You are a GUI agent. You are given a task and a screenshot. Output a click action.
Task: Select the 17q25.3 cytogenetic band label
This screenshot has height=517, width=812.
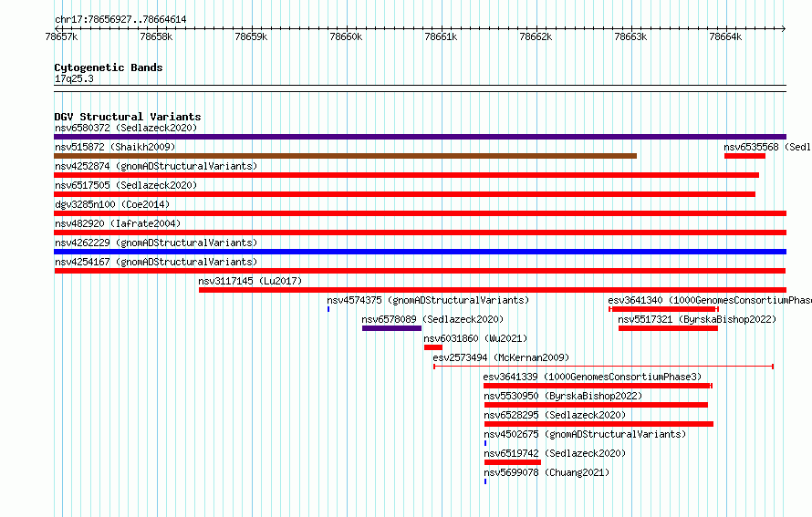(x=74, y=78)
